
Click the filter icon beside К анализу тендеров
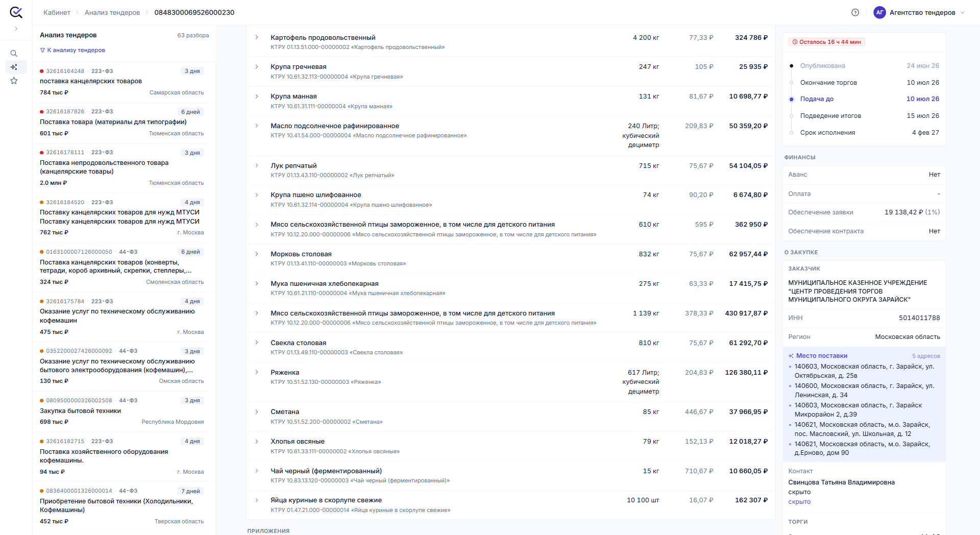click(42, 50)
